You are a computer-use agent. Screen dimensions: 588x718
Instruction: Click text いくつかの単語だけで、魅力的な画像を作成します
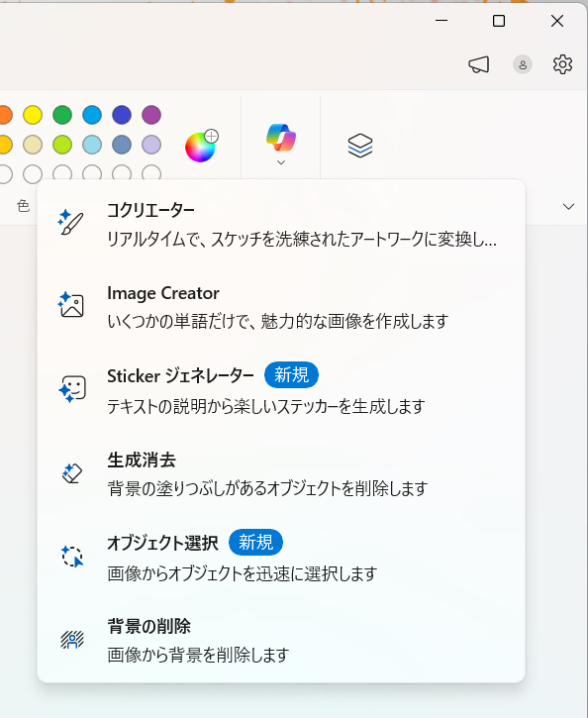click(278, 322)
